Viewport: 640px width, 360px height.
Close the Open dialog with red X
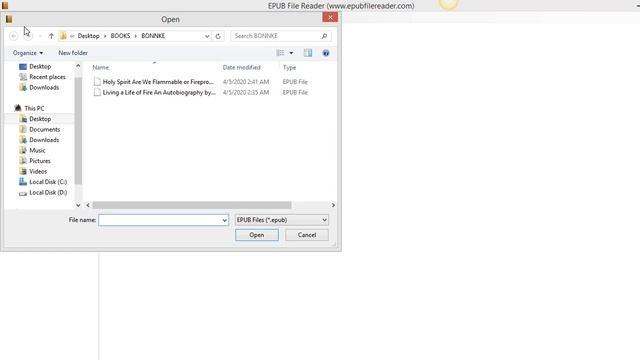point(330,17)
